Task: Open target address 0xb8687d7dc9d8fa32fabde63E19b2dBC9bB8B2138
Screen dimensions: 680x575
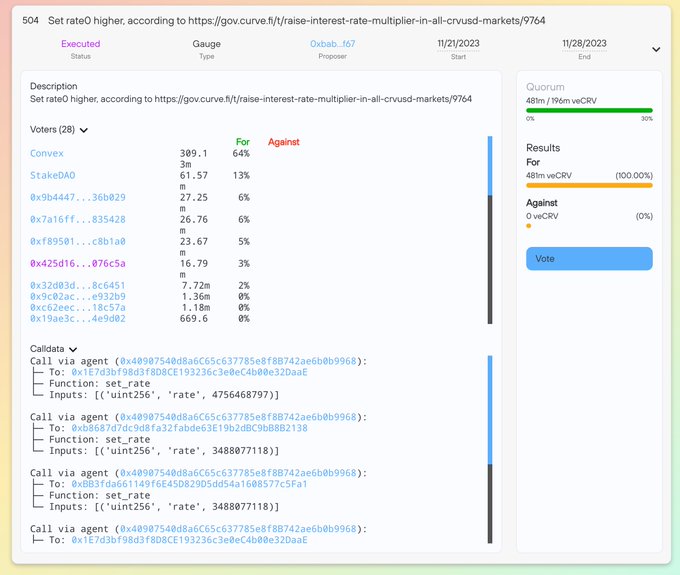Action: tap(190, 428)
